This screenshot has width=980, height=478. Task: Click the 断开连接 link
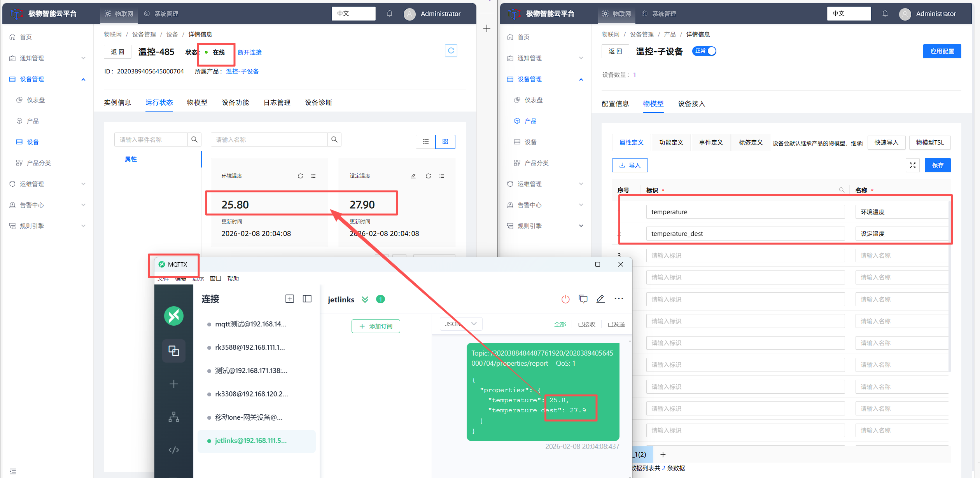pyautogui.click(x=250, y=52)
